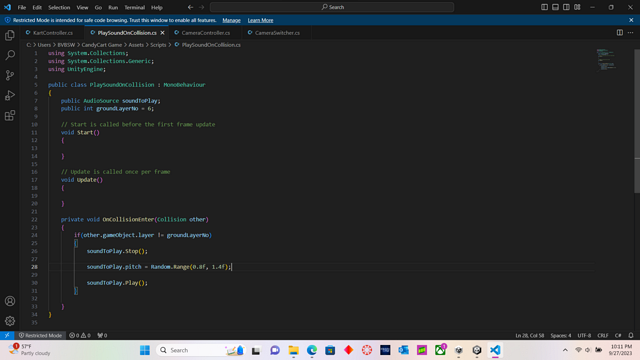The width and height of the screenshot is (640, 360).
Task: Click the Restricted Mode status bar item
Action: 40,335
